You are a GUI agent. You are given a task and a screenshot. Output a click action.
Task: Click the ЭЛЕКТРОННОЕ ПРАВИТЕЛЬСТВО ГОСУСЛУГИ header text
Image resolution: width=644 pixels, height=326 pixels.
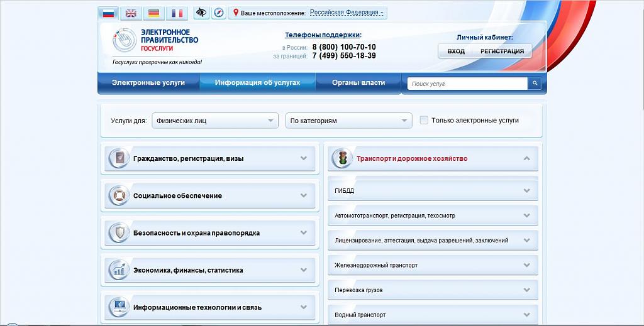169,40
